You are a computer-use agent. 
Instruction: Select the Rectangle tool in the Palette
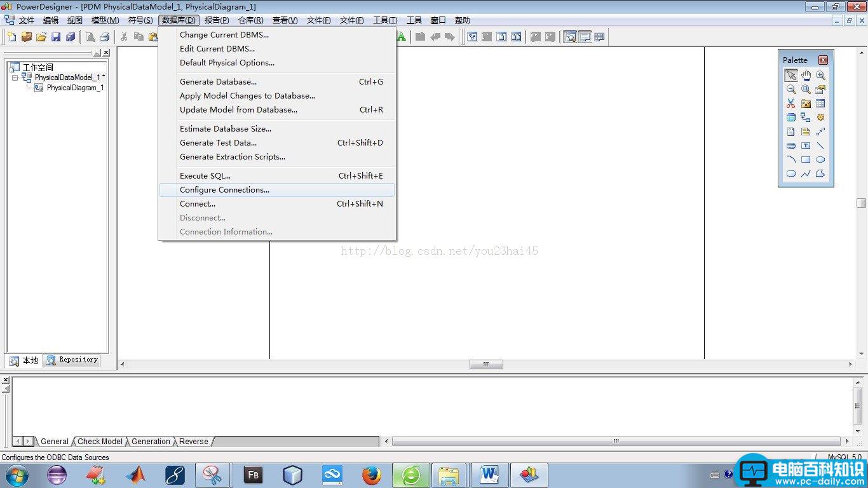point(806,159)
